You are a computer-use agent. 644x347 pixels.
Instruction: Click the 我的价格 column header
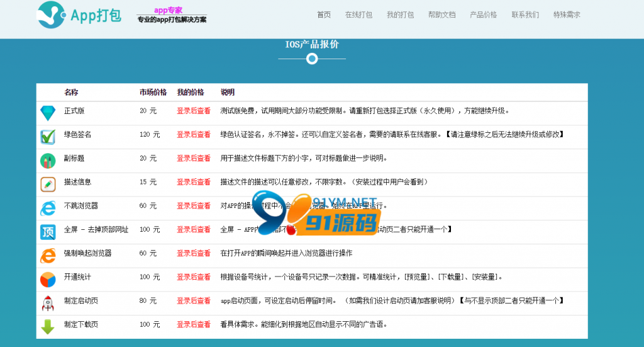[x=191, y=93]
